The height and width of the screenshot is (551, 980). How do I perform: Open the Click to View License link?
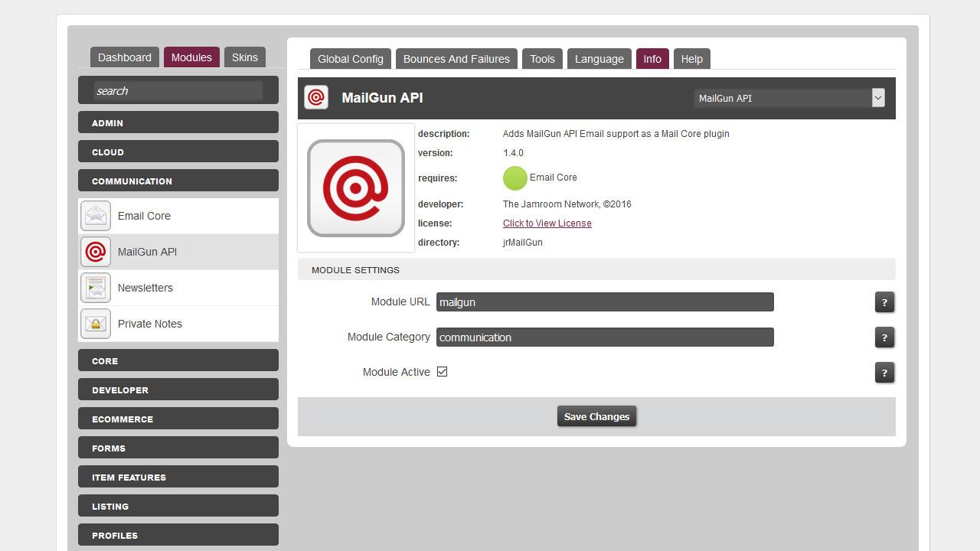pos(547,223)
